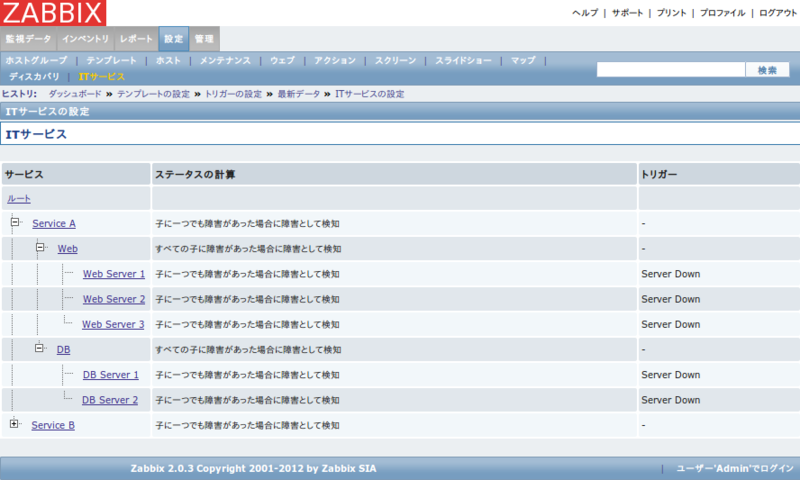
Task: Go to ホストグループ submenu
Action: (36, 60)
